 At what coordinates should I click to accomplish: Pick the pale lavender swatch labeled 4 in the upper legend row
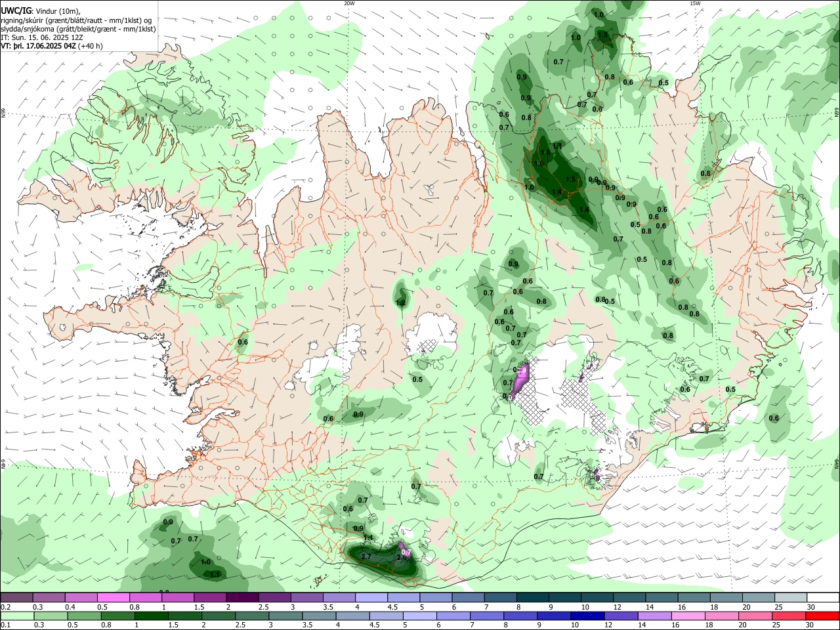coord(371,598)
